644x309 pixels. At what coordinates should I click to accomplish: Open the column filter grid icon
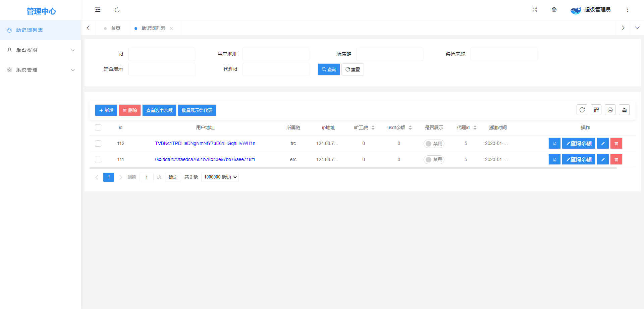click(596, 110)
